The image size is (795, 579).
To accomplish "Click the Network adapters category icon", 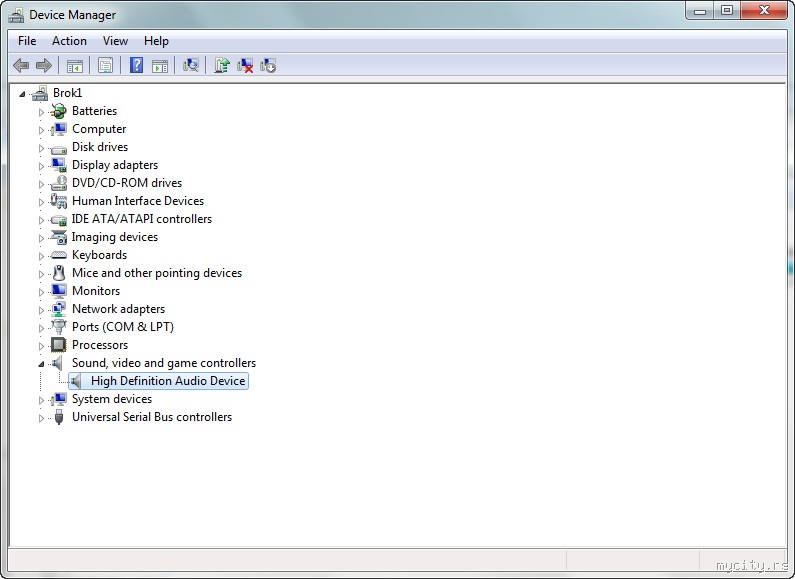I will [x=59, y=309].
